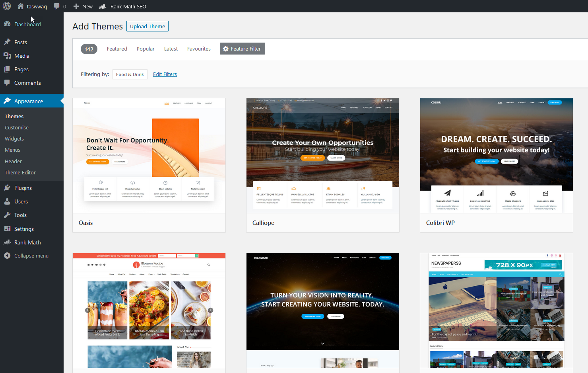Click the Edit Filters link

165,74
